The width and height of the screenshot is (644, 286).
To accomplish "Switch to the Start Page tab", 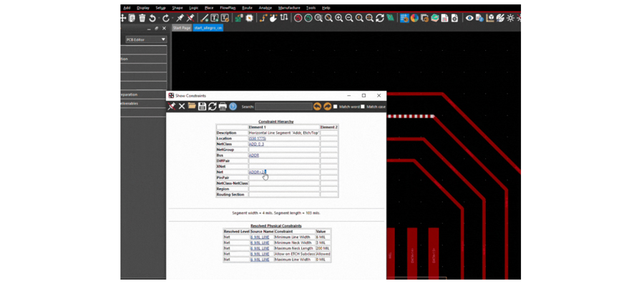I will [182, 28].
